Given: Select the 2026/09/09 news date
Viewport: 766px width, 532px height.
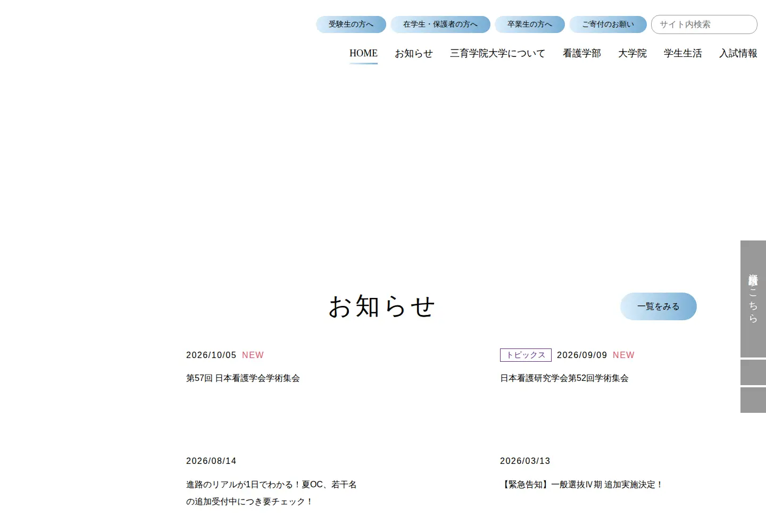Looking at the screenshot, I should pyautogui.click(x=582, y=355).
